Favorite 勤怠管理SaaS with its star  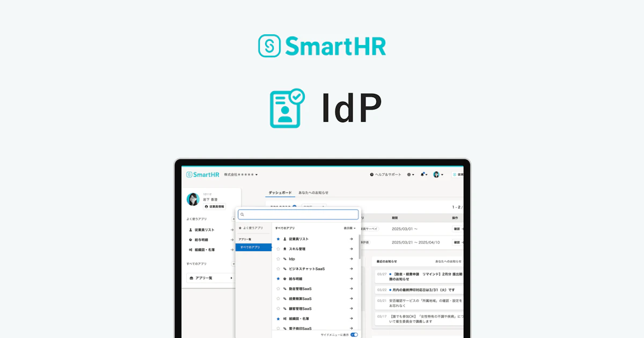point(278,289)
